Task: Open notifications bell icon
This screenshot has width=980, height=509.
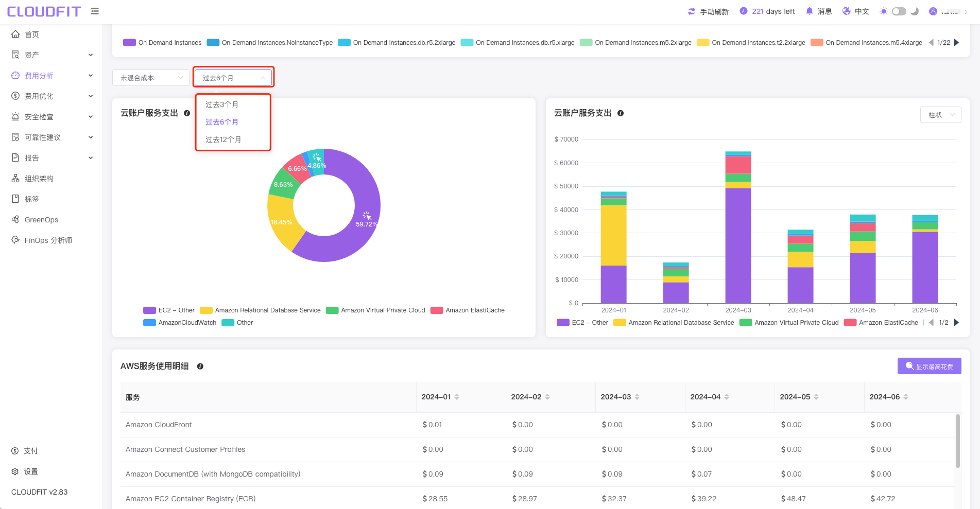Action: click(810, 11)
